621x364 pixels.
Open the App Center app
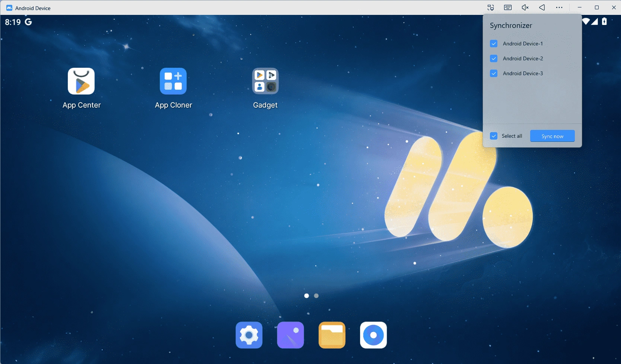[81, 82]
